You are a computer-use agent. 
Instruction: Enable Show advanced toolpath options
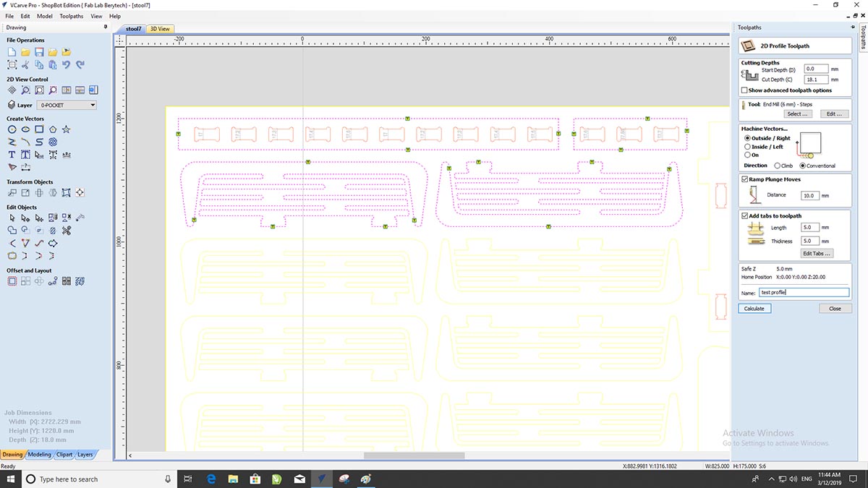[x=744, y=90]
